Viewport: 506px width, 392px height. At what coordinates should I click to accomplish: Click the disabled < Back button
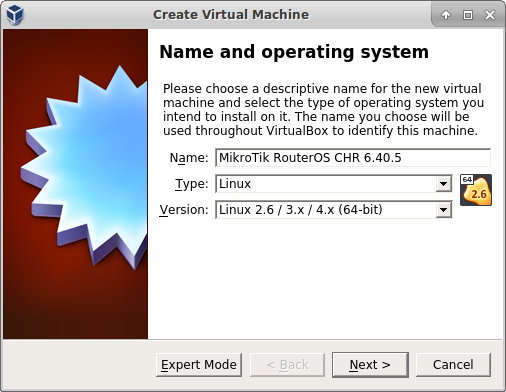click(287, 365)
